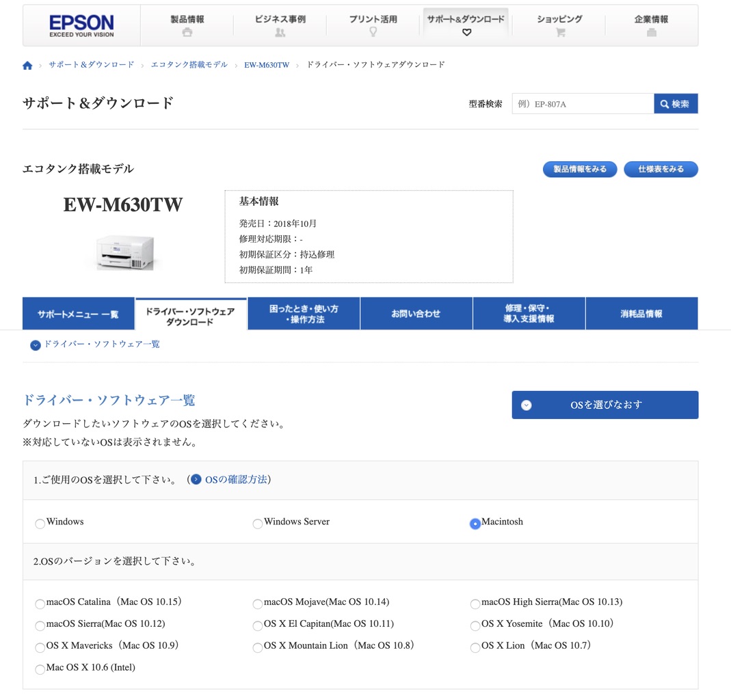
Task: Click the 初期保証期間：1年 text
Action: 276,270
